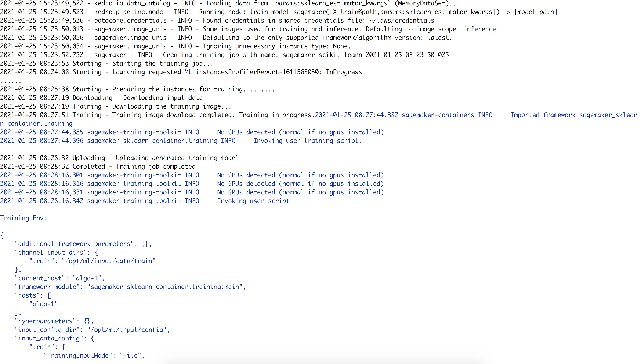
Task: Click the '~/.aws/credentials' path text
Action: pyautogui.click(x=401, y=21)
